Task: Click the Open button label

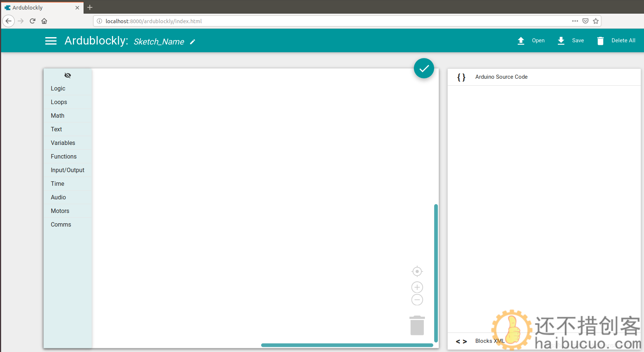Action: click(x=538, y=40)
